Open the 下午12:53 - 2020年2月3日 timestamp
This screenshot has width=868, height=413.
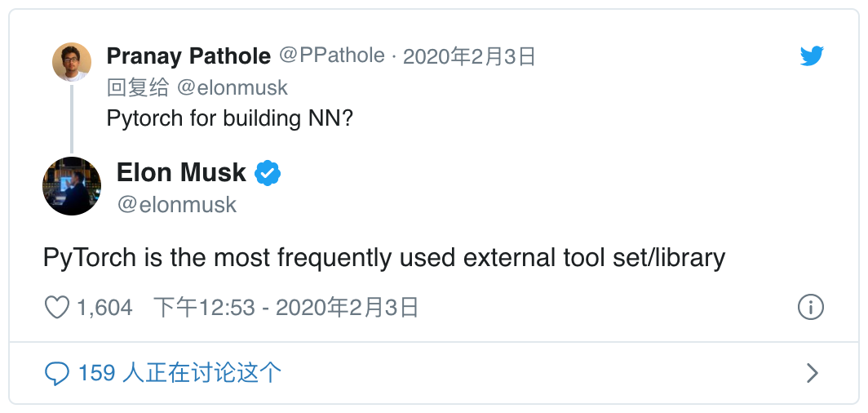coord(286,307)
